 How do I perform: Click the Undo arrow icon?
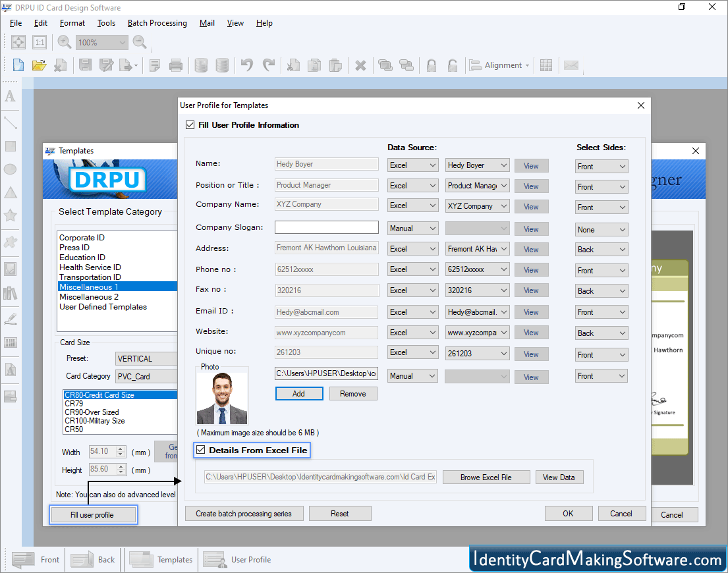point(247,65)
